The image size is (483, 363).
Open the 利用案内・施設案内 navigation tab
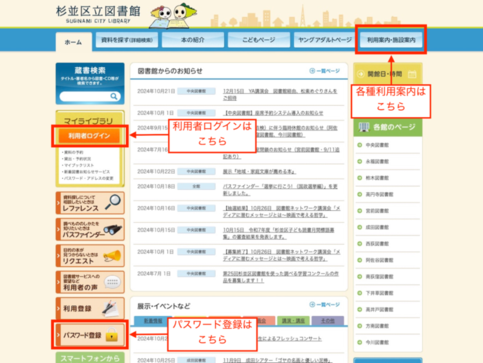(x=391, y=40)
